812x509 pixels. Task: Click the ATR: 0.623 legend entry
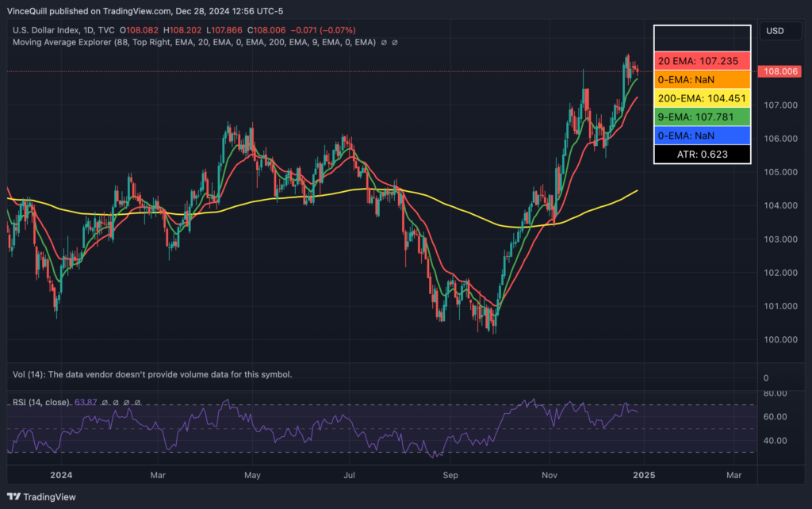[702, 154]
